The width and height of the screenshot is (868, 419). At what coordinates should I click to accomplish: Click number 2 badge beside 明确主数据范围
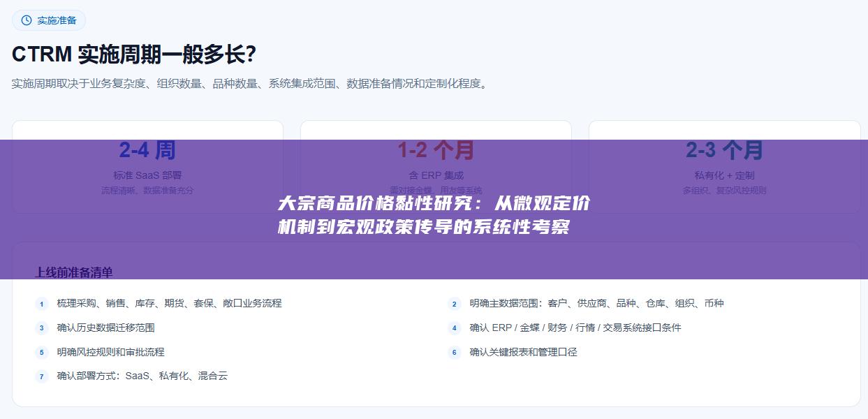[455, 304]
